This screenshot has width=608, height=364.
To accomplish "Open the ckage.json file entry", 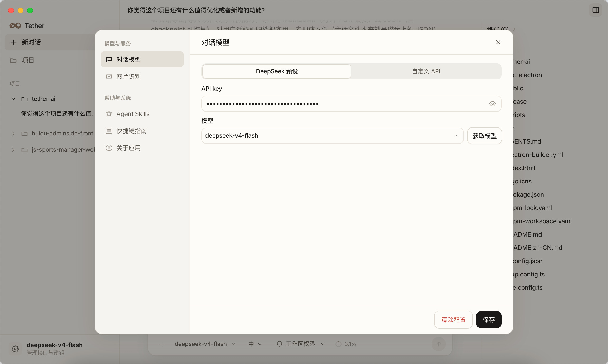I will pyautogui.click(x=528, y=195).
